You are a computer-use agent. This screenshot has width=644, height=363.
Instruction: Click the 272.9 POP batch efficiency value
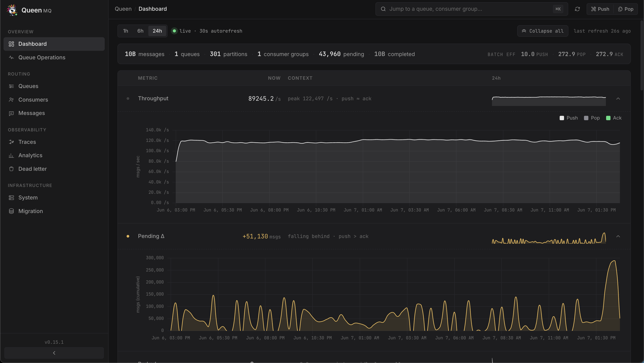point(572,54)
